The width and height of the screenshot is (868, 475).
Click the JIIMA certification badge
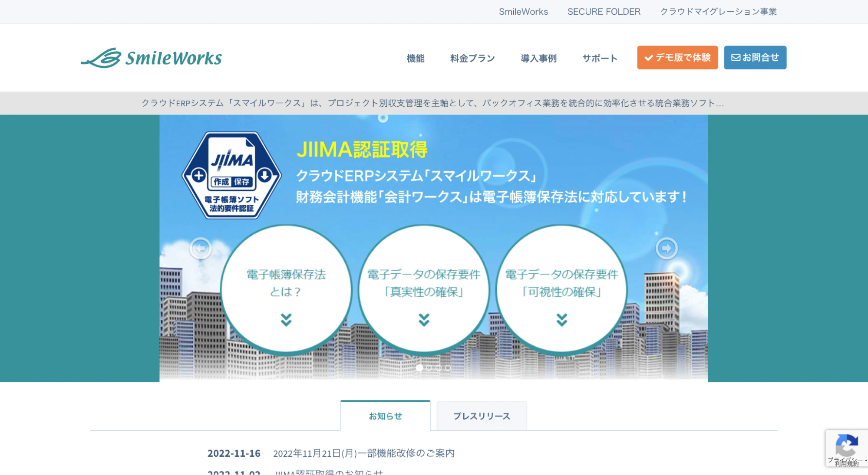[x=232, y=175]
